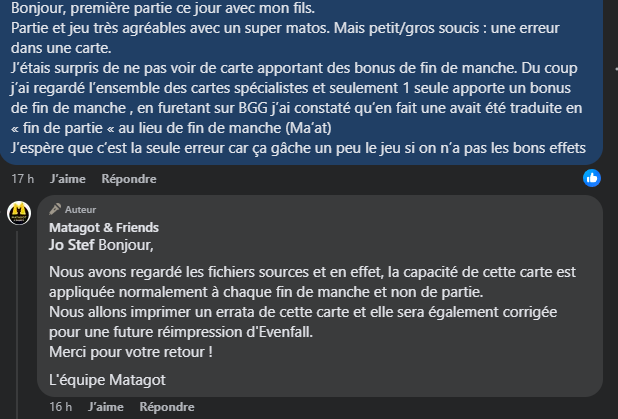Click the BGG mention in the blue comment

pyautogui.click(x=253, y=108)
